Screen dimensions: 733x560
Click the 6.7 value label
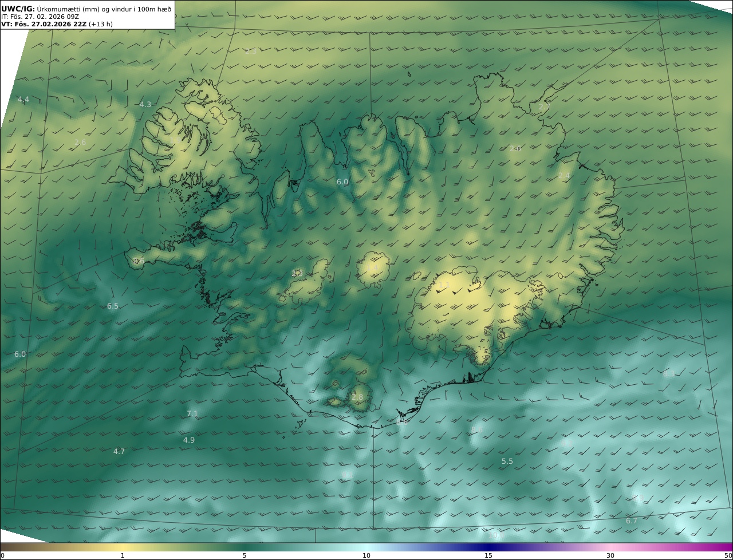[x=632, y=521]
